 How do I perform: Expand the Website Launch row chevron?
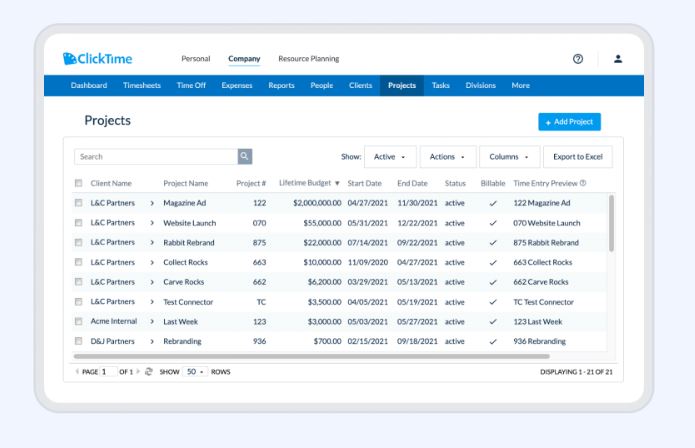click(x=152, y=223)
